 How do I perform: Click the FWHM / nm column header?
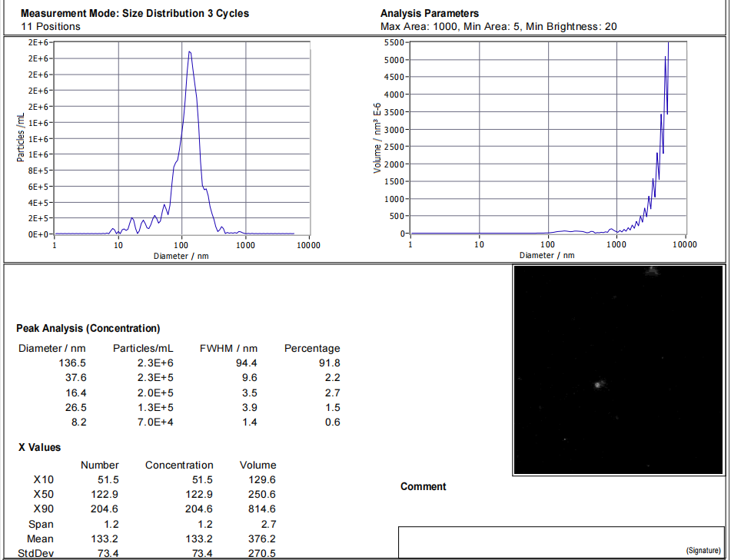point(228,348)
